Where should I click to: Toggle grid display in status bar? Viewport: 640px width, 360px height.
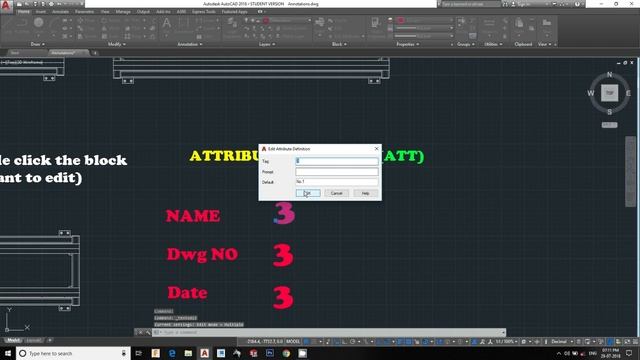coord(306,341)
